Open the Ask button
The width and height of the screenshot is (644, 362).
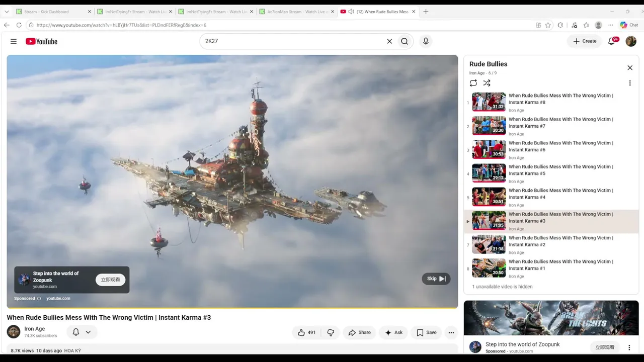click(x=394, y=332)
